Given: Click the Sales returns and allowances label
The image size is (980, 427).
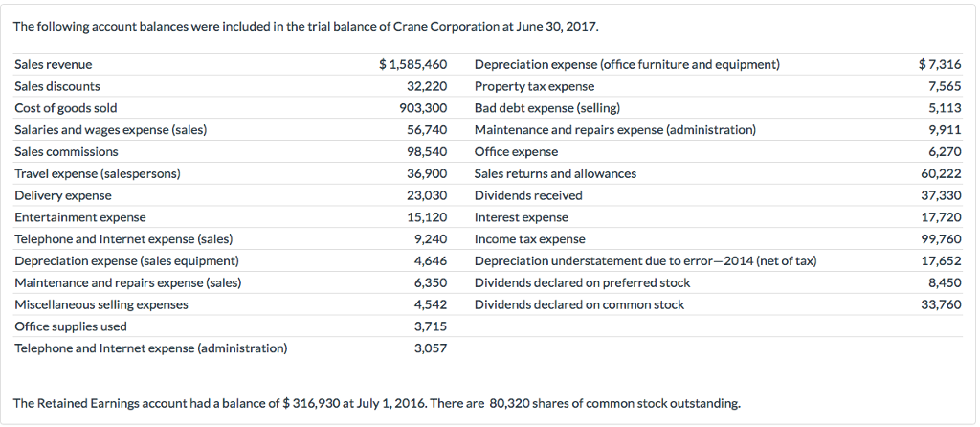Looking at the screenshot, I should (555, 173).
